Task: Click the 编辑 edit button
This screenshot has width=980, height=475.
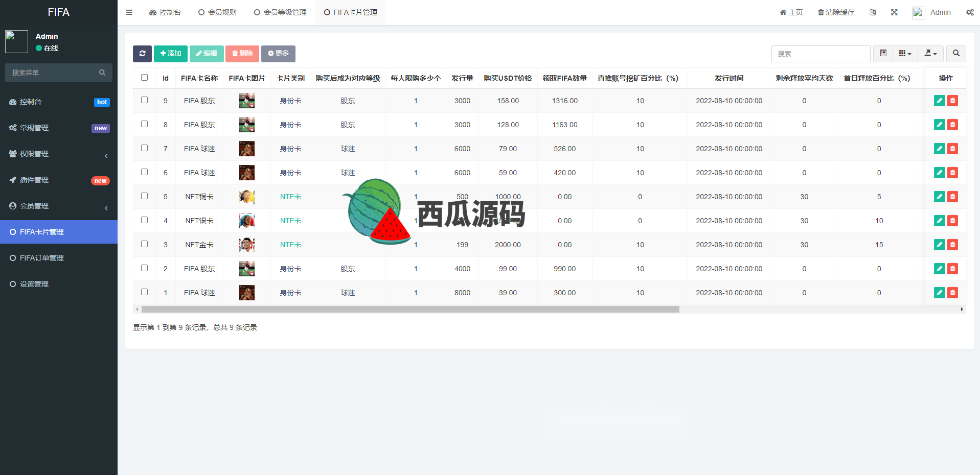Action: coord(207,54)
